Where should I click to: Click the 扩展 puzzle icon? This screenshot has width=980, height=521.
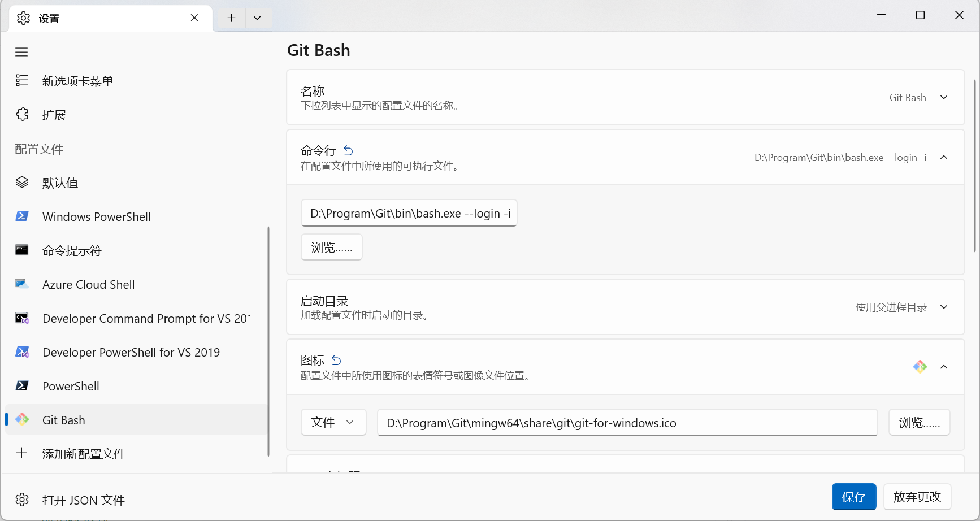22,114
